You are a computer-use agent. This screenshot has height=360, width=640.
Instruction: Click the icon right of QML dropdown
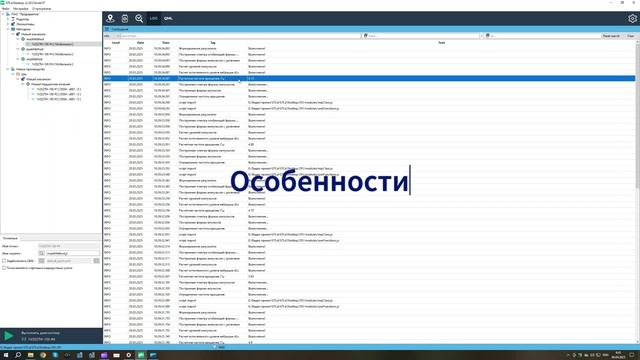[x=97, y=261]
